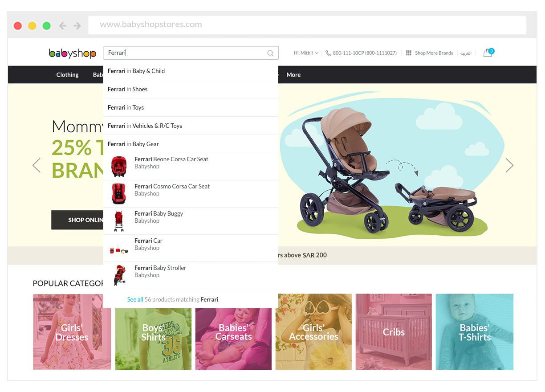Viewport: 545px width, 392px height.
Task: Select Ferrari in Baby Gear suggestion
Action: pos(191,144)
